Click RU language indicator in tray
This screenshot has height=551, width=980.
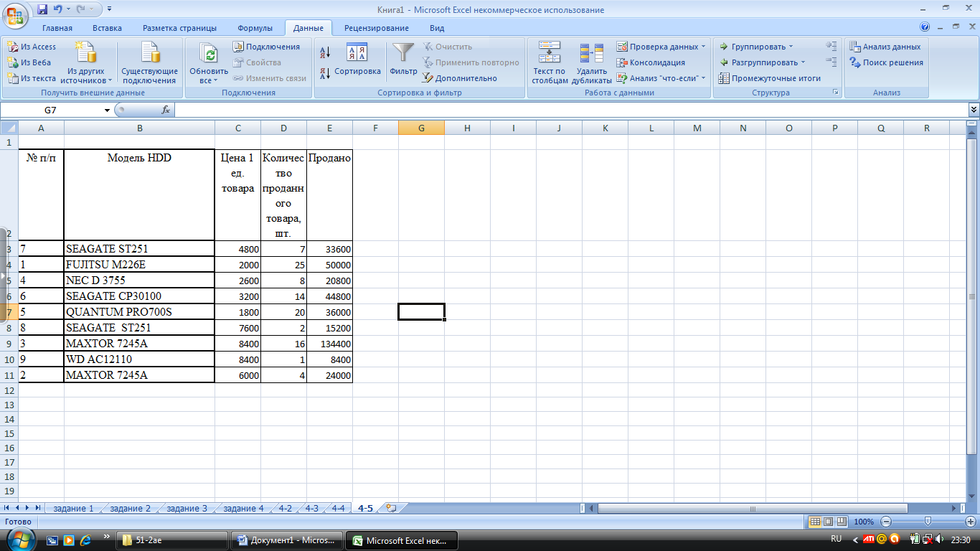click(x=836, y=539)
